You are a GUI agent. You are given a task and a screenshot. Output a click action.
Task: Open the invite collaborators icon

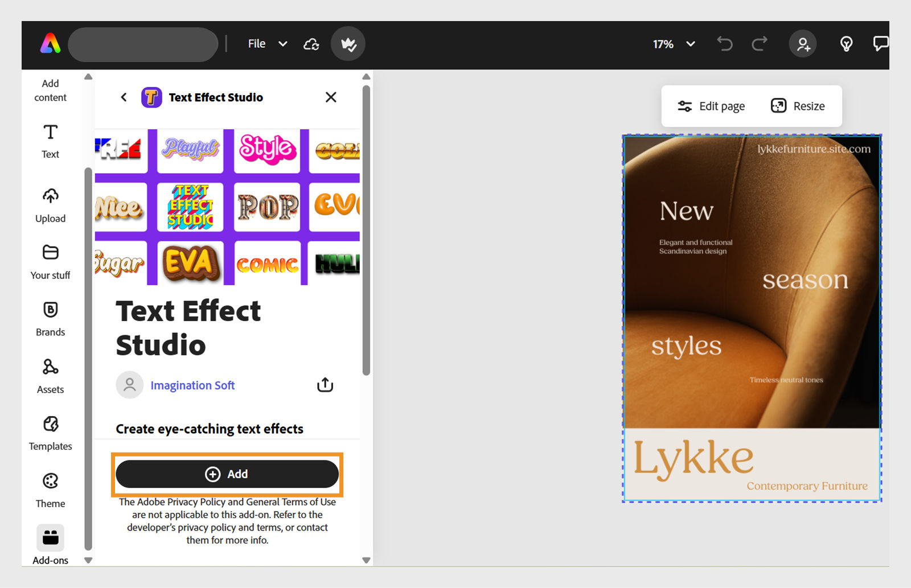coord(803,44)
